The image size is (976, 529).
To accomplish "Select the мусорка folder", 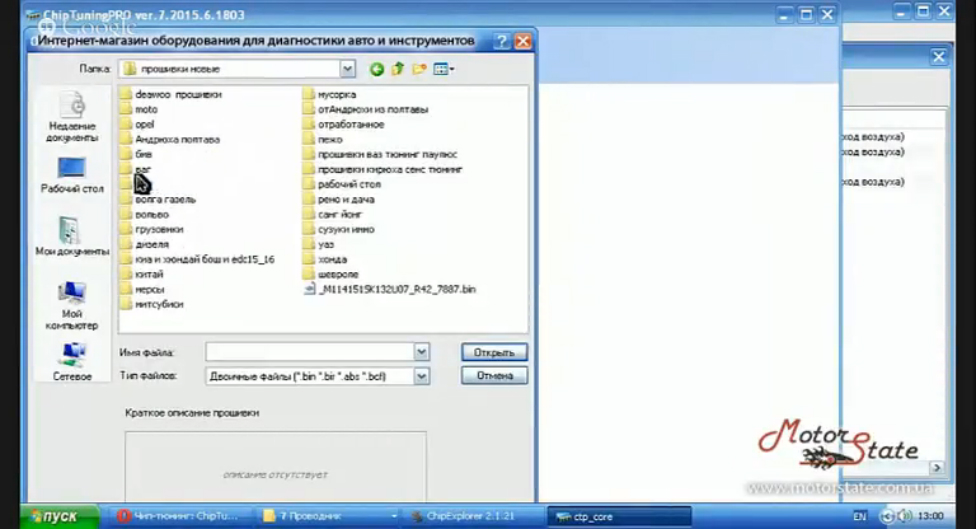I will (x=330, y=95).
